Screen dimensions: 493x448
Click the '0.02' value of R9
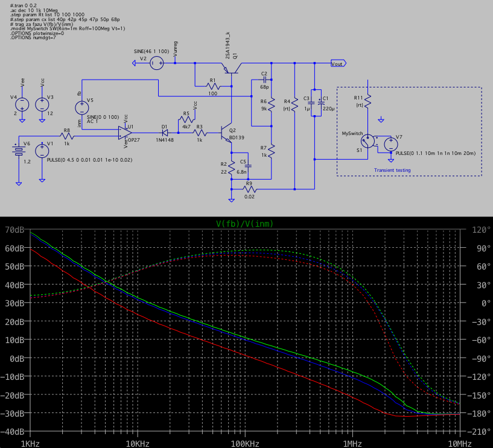tap(250, 197)
